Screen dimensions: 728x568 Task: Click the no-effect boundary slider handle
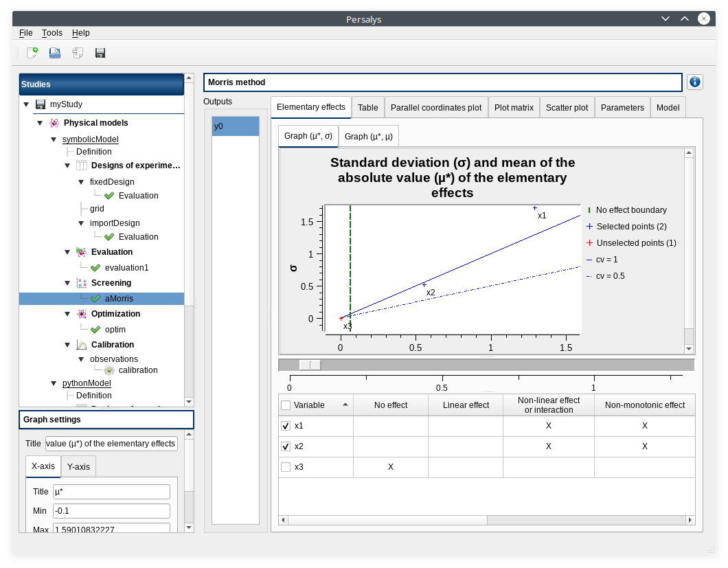311,365
